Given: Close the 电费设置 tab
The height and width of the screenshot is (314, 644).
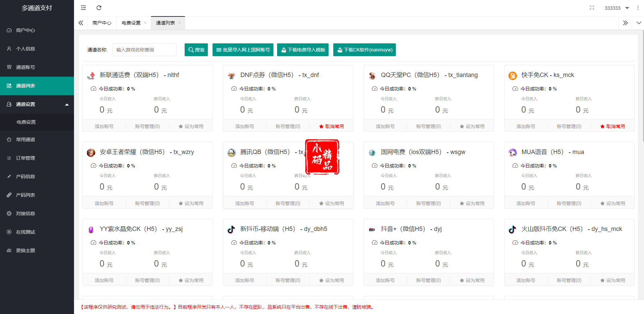Looking at the screenshot, I should click(x=145, y=23).
